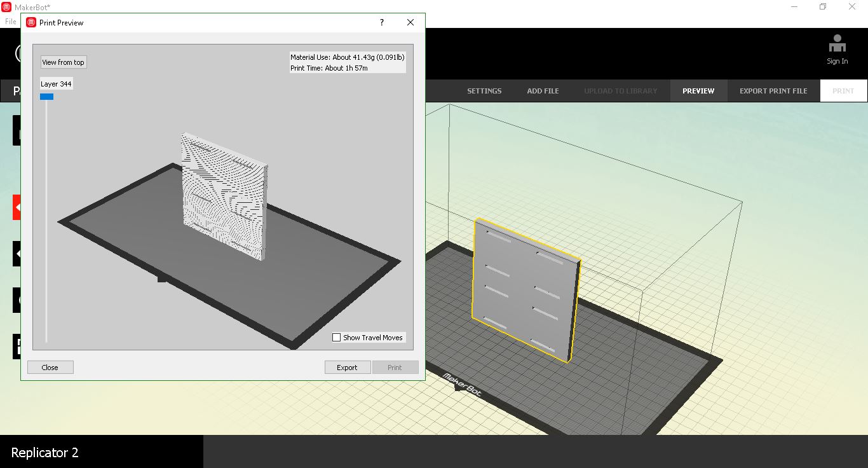Click the Print Time estimate text
868x468 pixels.
(329, 68)
